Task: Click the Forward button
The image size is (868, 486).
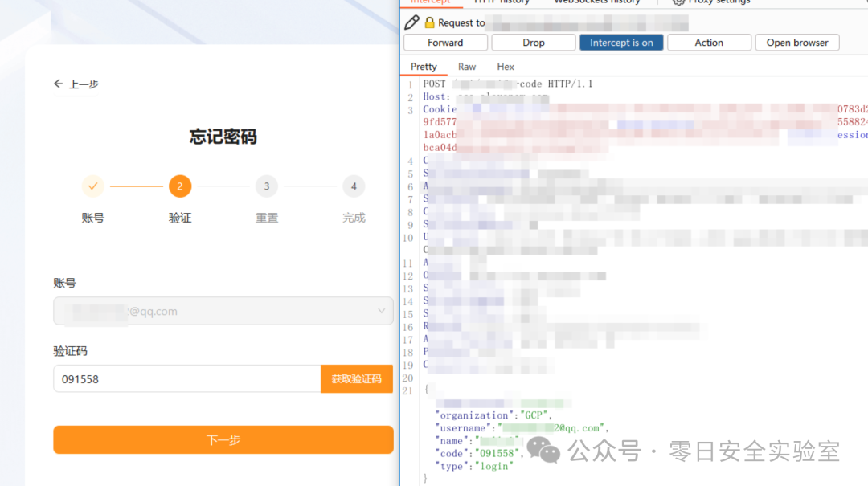Action: pos(445,42)
